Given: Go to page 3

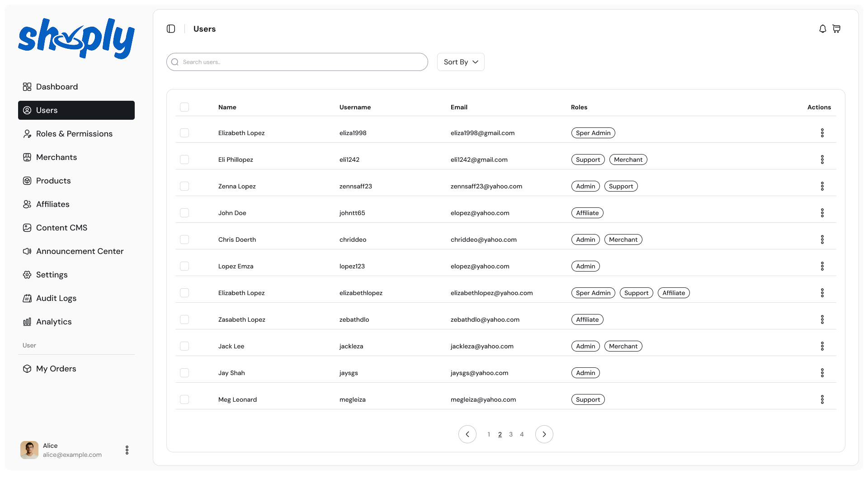Looking at the screenshot, I should (x=511, y=434).
